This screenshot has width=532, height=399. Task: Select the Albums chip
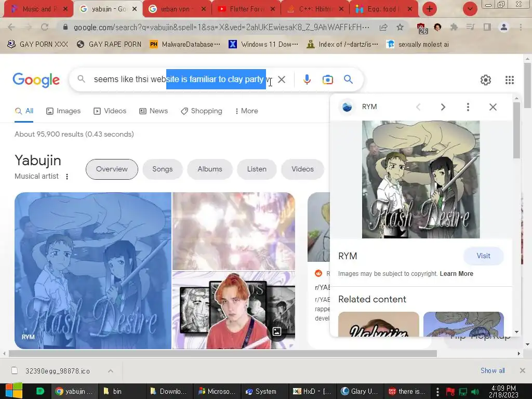(x=210, y=169)
